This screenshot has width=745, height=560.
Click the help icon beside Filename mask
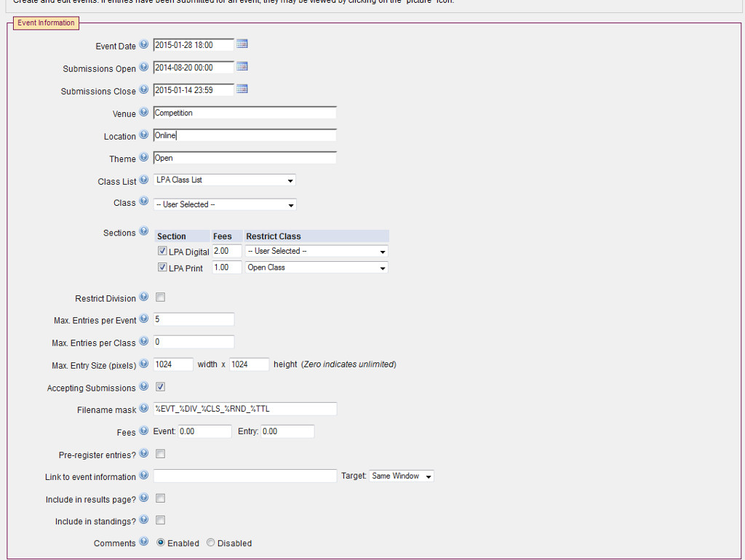pyautogui.click(x=143, y=409)
